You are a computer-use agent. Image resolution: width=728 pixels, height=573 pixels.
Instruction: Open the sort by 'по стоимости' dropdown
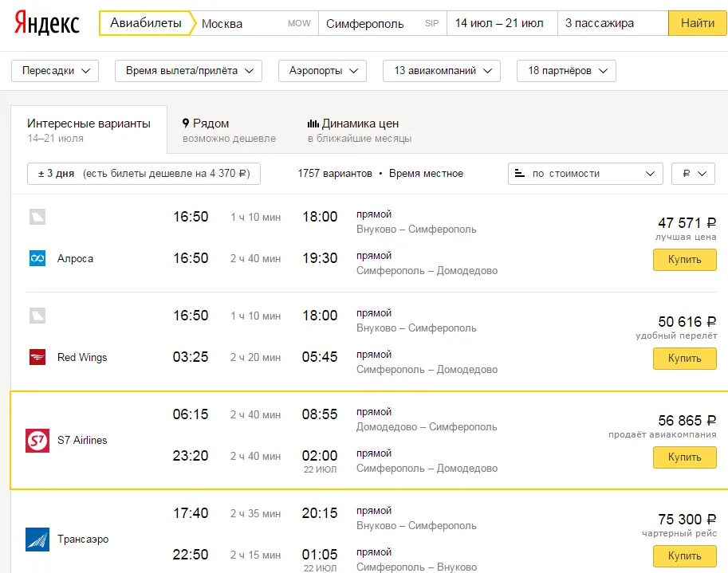tap(585, 174)
